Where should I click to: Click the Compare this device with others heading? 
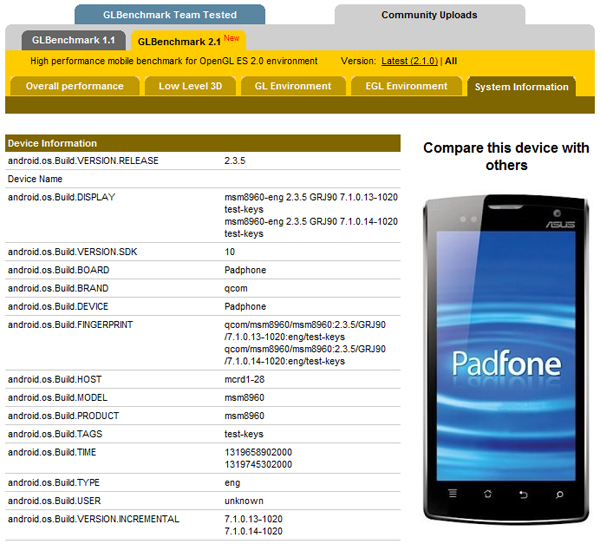(506, 156)
